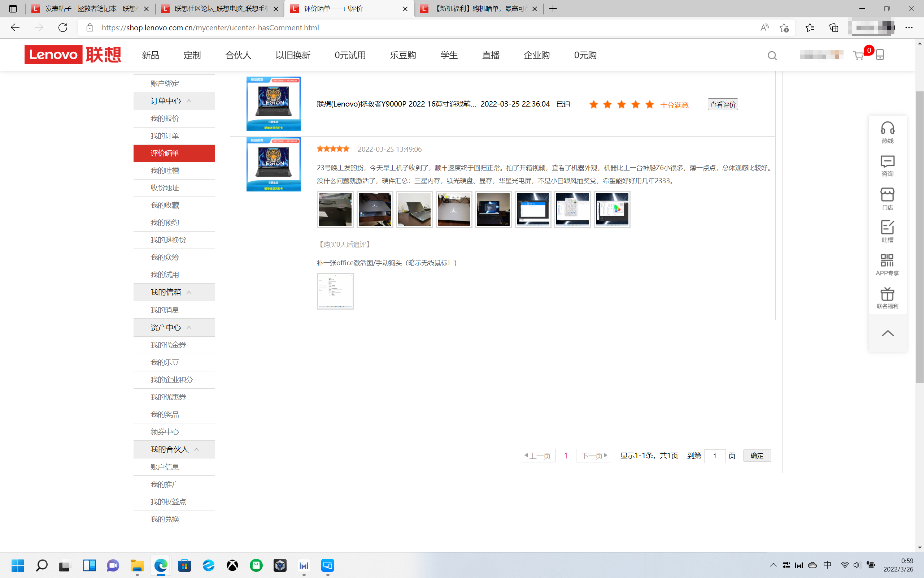Click the product image in the top review row
The height and width of the screenshot is (578, 924).
coord(273,104)
